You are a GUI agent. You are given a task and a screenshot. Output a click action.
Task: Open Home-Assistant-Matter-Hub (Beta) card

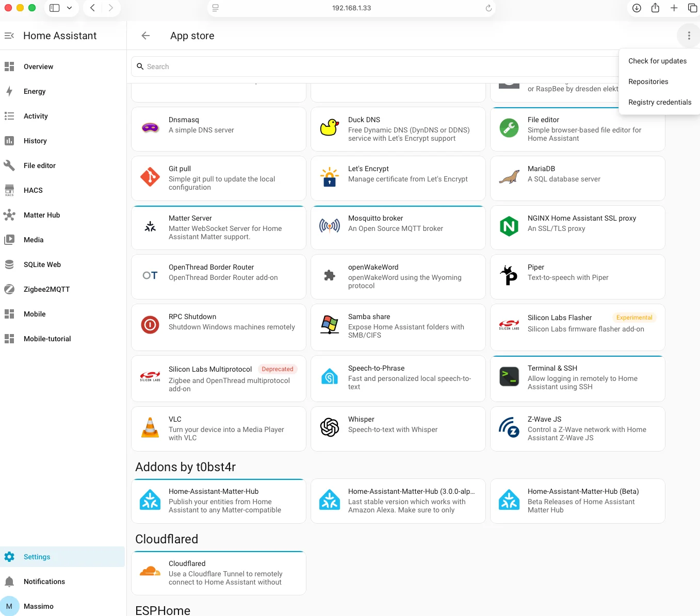pos(578,501)
